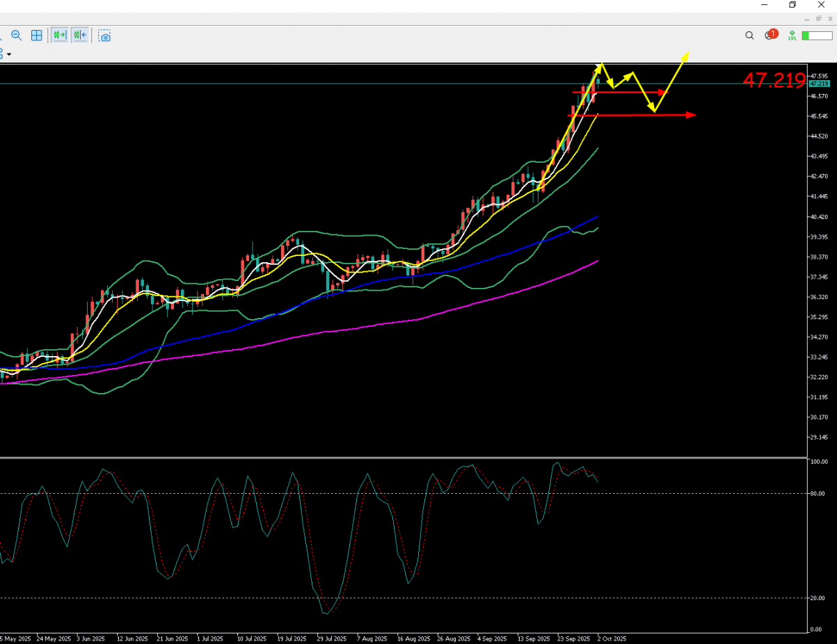Image resolution: width=837 pixels, height=644 pixels.
Task: Restore the inner chart window
Action: 818,19
